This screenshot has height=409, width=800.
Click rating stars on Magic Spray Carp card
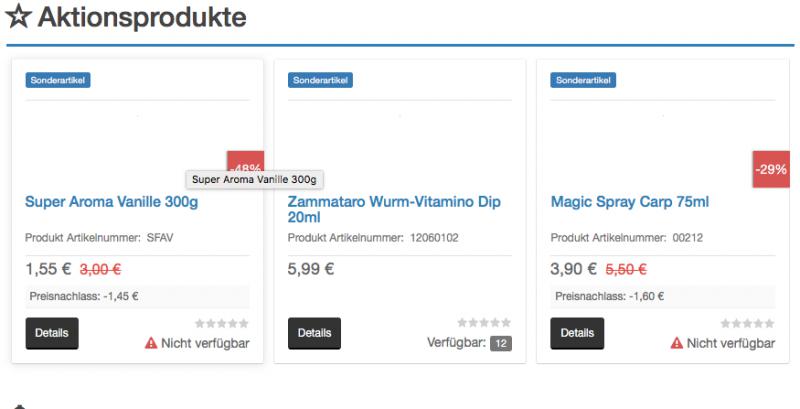tap(748, 323)
